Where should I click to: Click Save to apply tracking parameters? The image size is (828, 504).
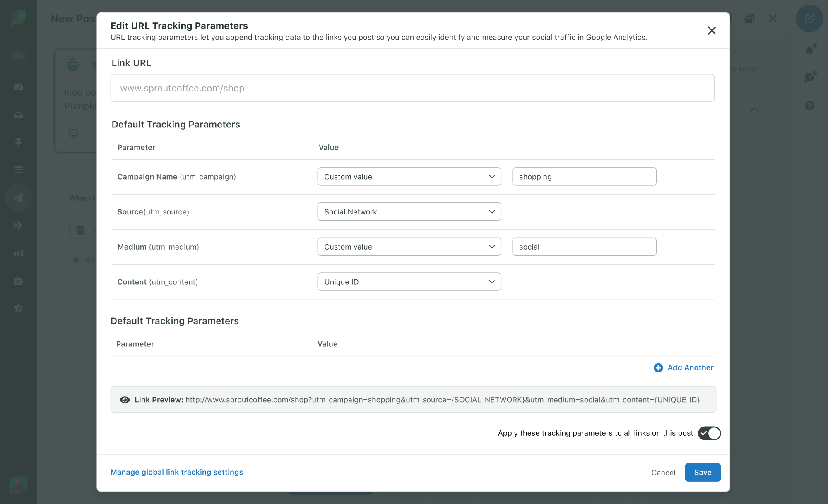tap(703, 472)
